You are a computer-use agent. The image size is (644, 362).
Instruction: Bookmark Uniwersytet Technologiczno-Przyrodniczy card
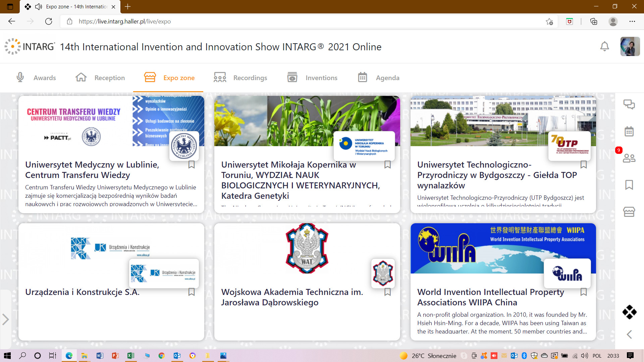tap(583, 165)
